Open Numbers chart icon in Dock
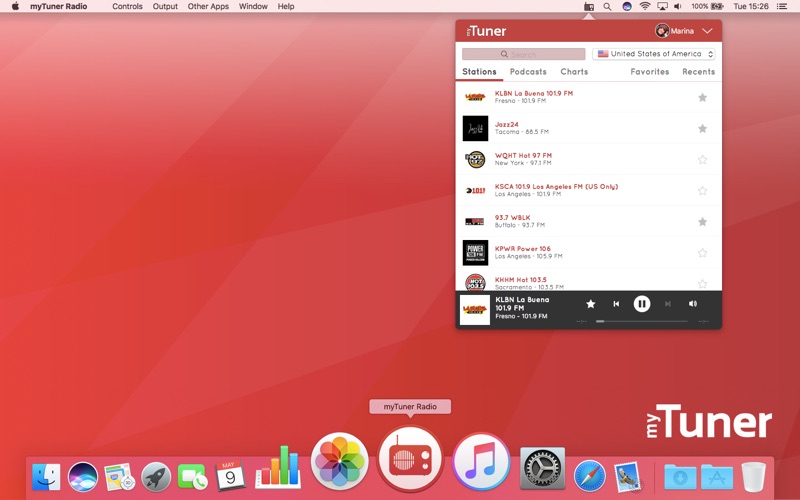The width and height of the screenshot is (800, 500). (278, 466)
